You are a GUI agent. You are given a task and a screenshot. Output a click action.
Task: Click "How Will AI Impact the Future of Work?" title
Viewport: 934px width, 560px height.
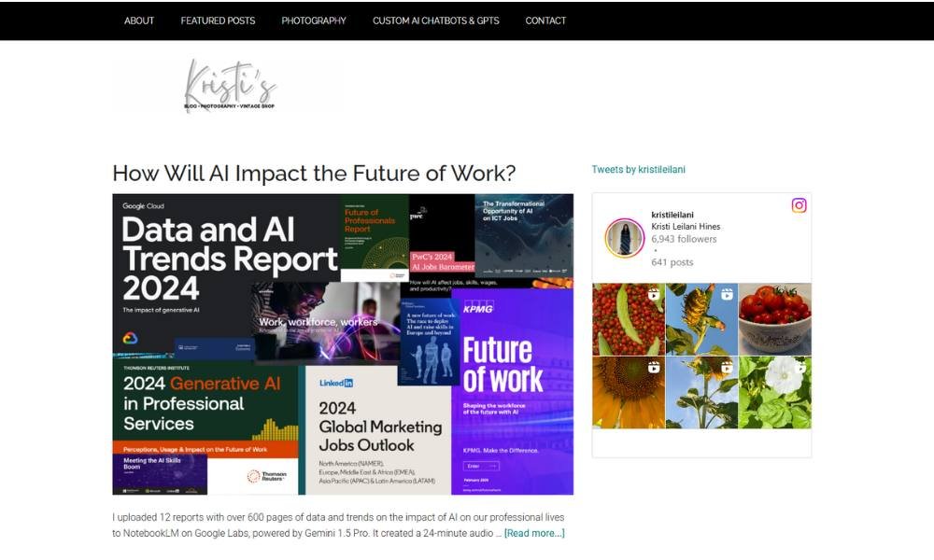[314, 173]
